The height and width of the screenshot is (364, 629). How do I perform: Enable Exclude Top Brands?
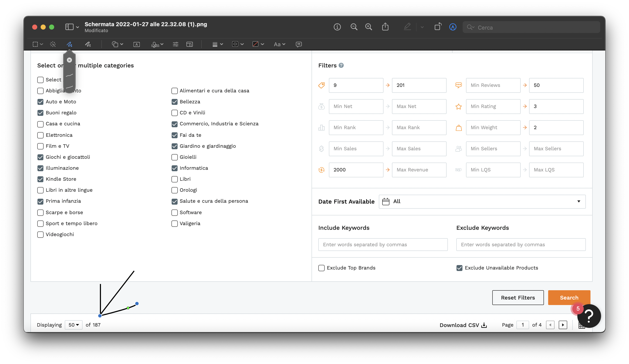(321, 268)
